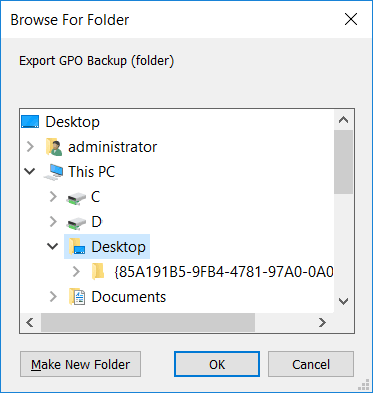Click the vertical scrollbar down arrow

(x=343, y=301)
